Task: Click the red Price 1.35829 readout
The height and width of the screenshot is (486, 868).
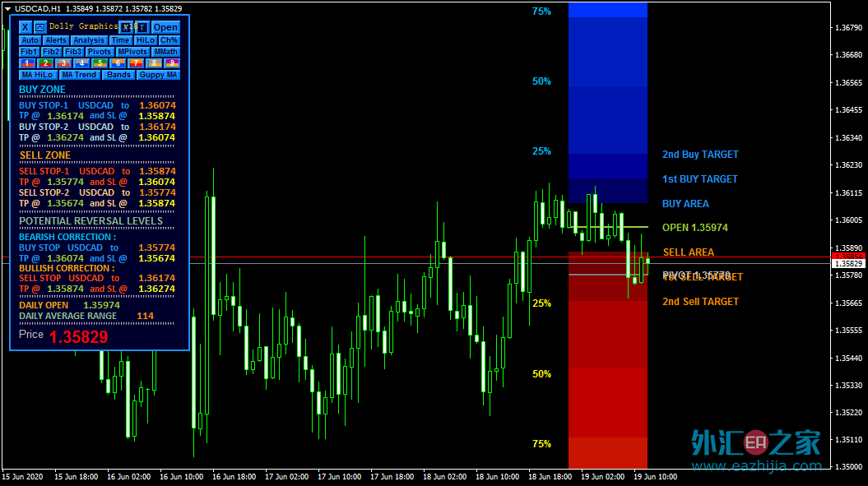Action: [79, 337]
